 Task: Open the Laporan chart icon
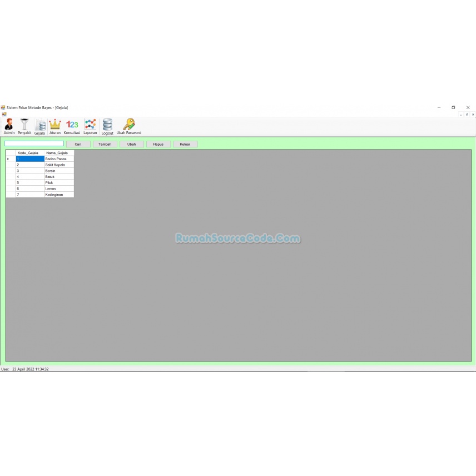pyautogui.click(x=90, y=126)
